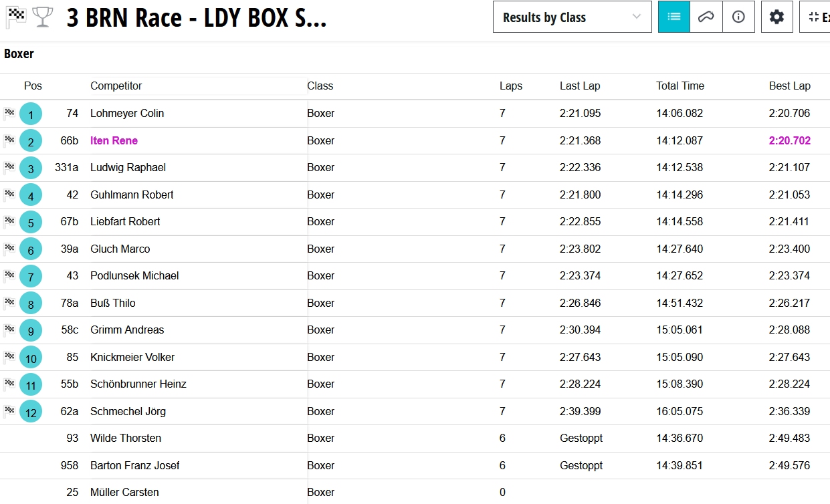Viewport: 830px width, 504px height.
Task: Click finish flag icon next to position 12
Action: tap(9, 410)
